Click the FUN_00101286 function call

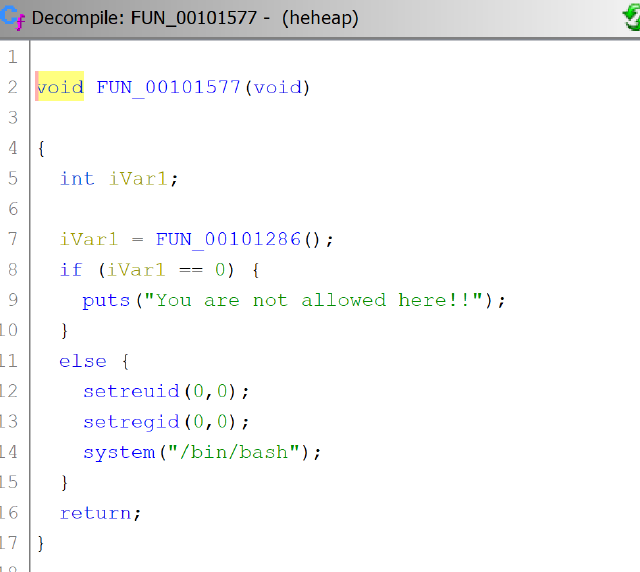tap(228, 239)
